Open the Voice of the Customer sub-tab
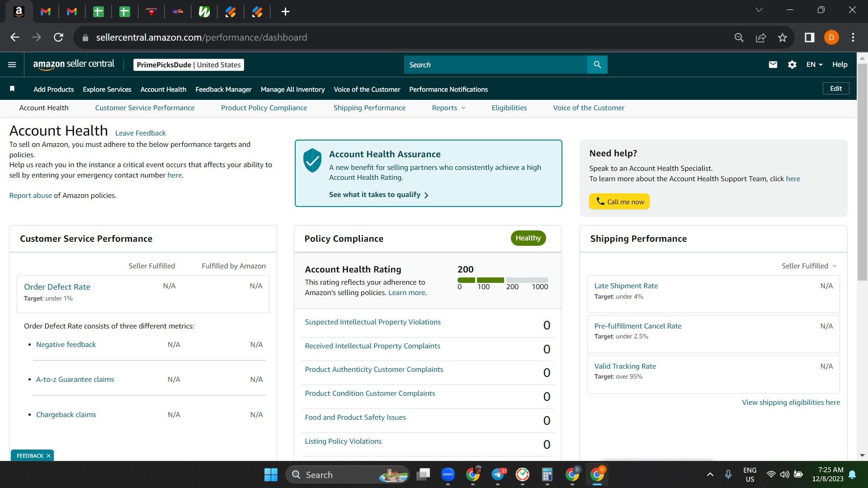 click(x=589, y=108)
